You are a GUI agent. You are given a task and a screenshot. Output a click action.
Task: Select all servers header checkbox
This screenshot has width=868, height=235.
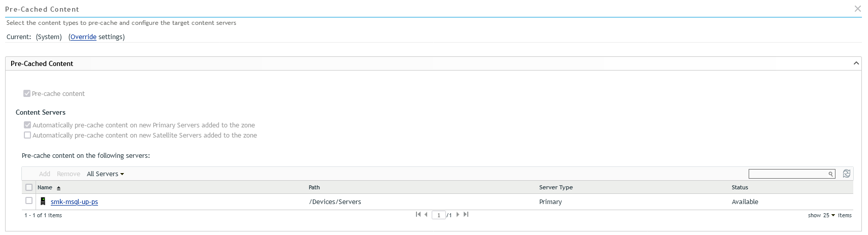tap(29, 187)
